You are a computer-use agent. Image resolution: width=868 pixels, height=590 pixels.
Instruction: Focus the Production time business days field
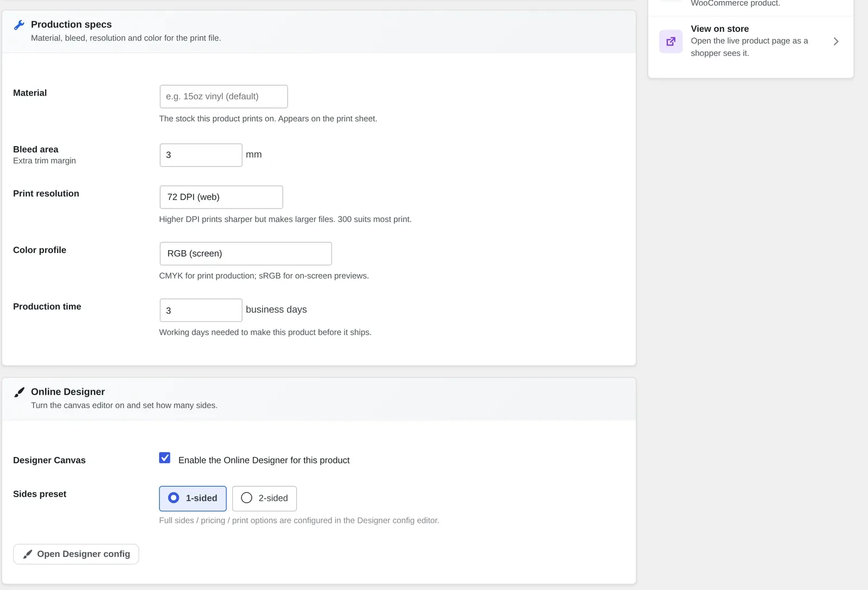(x=201, y=310)
